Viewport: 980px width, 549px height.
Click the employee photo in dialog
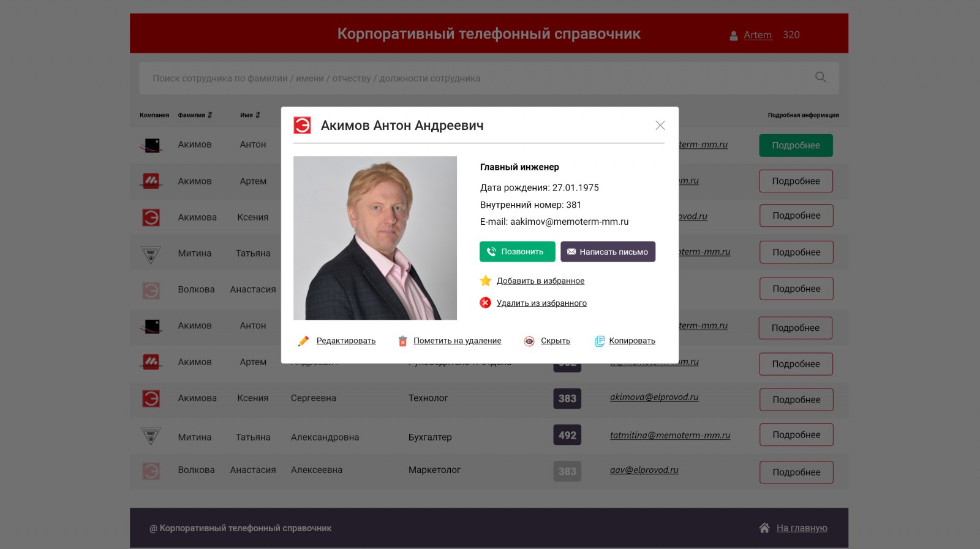point(375,238)
